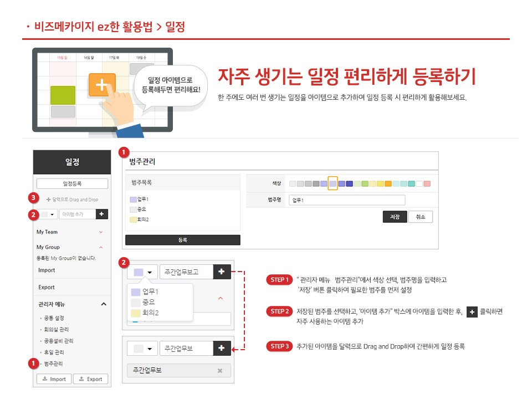
Task: Open 회의실 관리 in admin menu
Action: click(57, 329)
